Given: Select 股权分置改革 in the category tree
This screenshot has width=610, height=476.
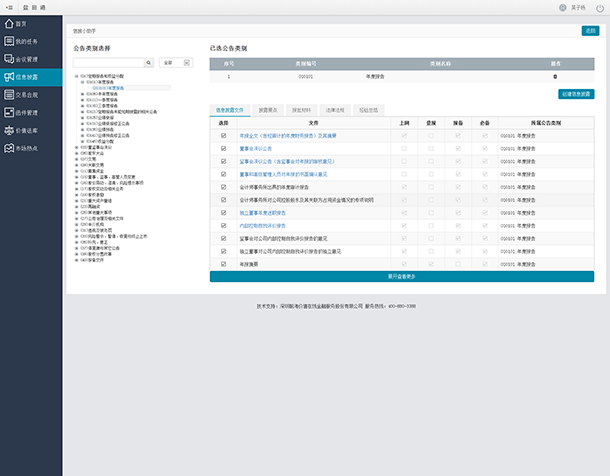Looking at the screenshot, I should coord(96,254).
